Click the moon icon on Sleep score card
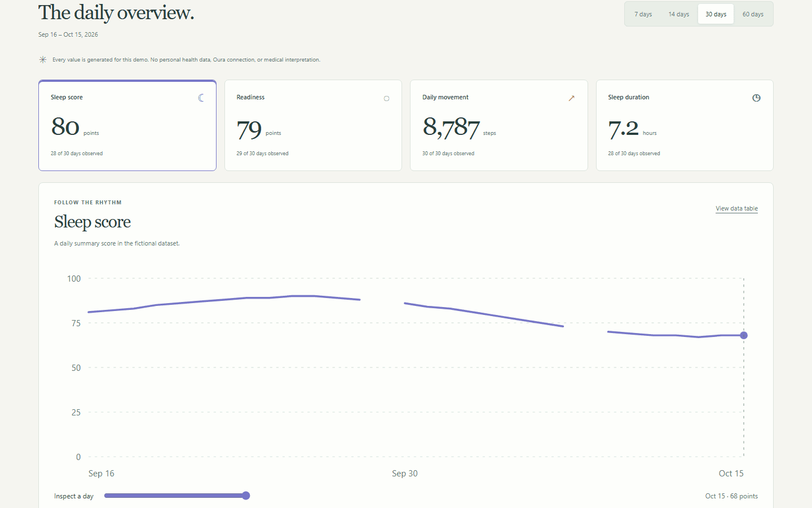 tap(201, 98)
